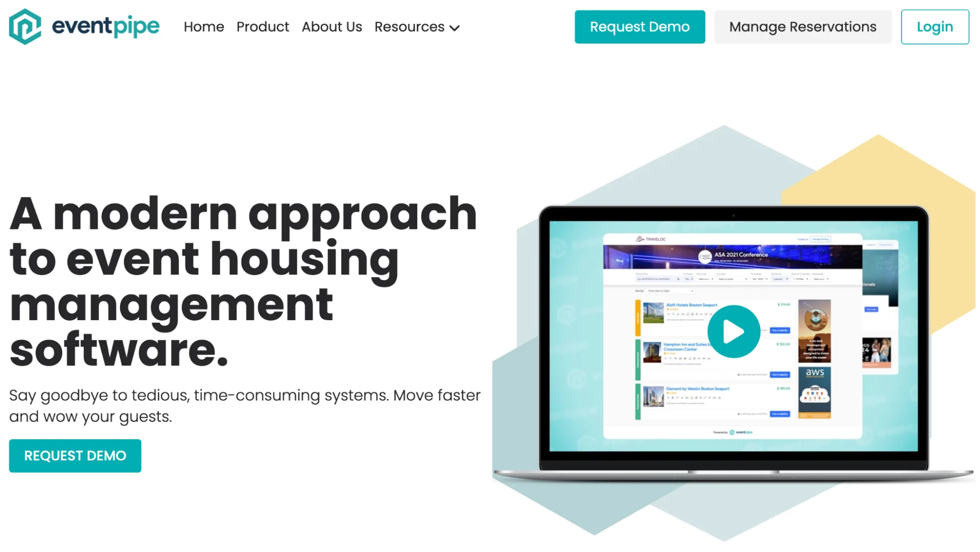This screenshot has height=552, width=980.
Task: Click the REQUEST DEMO button
Action: click(x=75, y=456)
